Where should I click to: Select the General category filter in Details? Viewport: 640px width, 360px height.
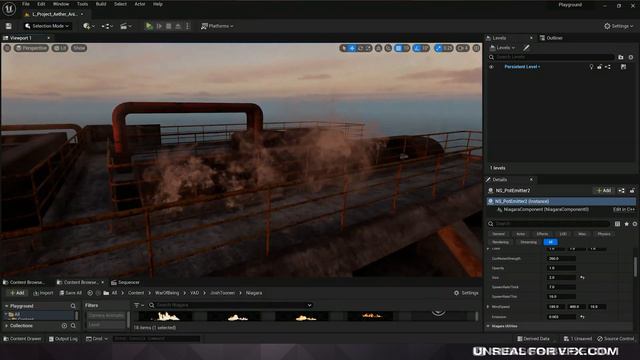click(498, 234)
